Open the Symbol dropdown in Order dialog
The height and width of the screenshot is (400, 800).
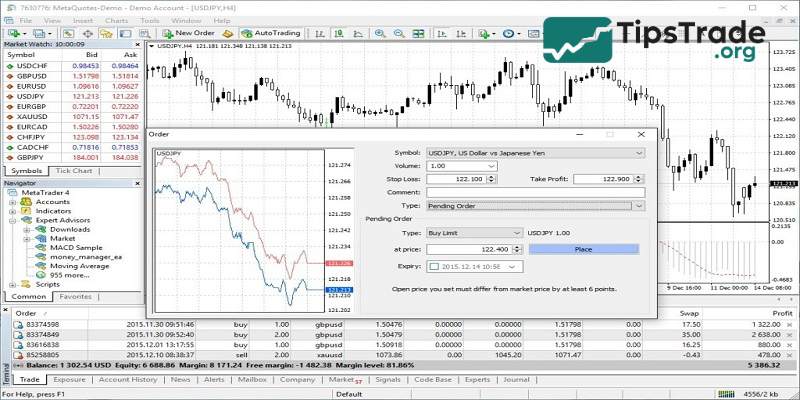pyautogui.click(x=639, y=152)
